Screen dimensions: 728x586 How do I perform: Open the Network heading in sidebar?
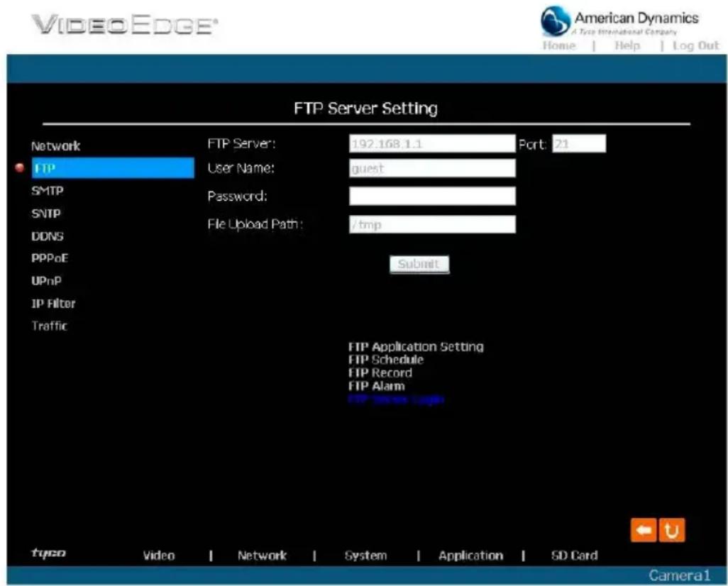tap(56, 146)
